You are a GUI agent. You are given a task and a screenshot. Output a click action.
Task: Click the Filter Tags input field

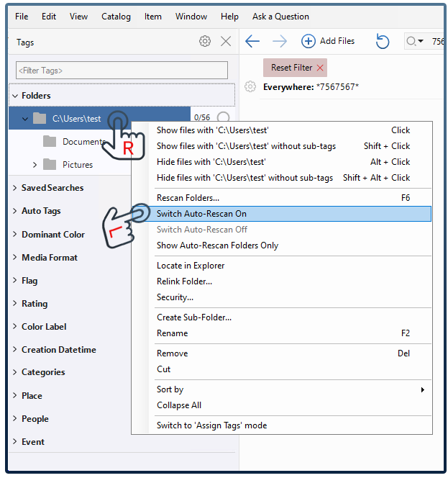(122, 71)
